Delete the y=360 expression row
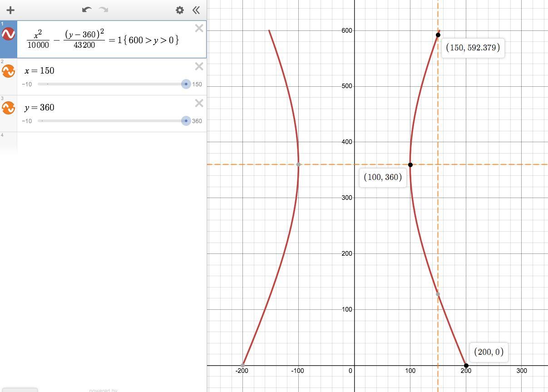The height and width of the screenshot is (392, 548). tap(199, 104)
